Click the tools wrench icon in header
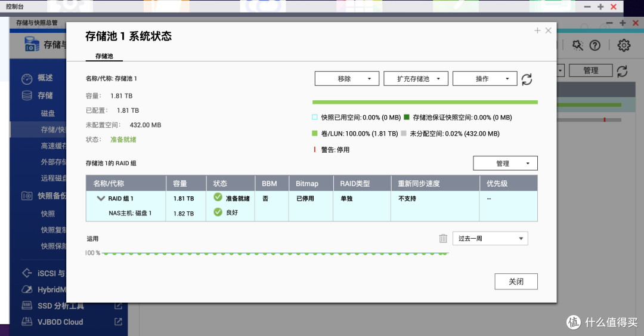Screen dimensions: 644x336 577,45
